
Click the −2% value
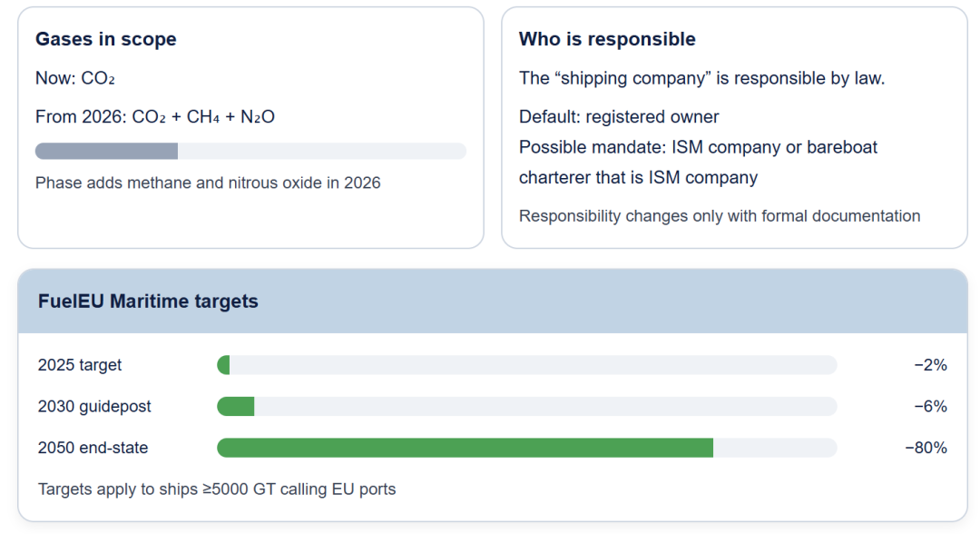click(930, 365)
